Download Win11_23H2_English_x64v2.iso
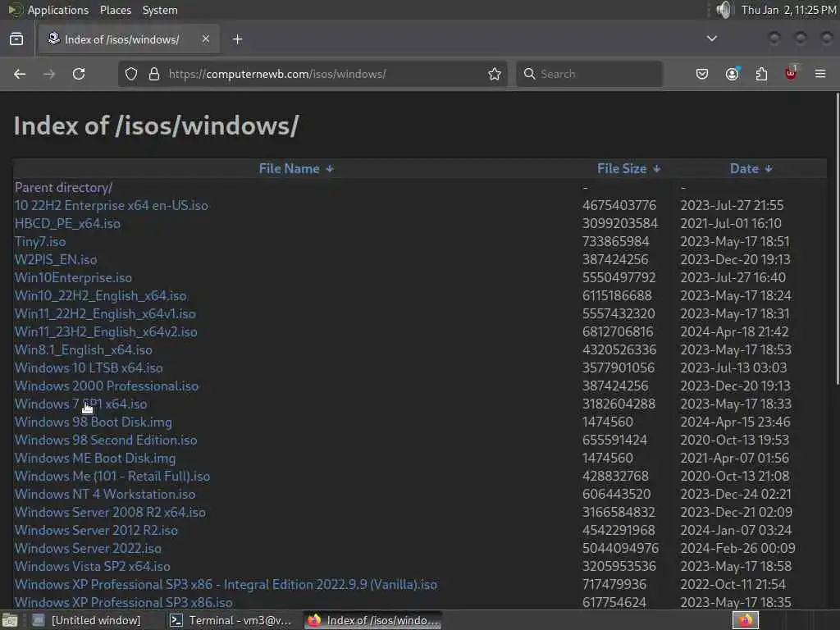The height and width of the screenshot is (630, 840). (106, 331)
